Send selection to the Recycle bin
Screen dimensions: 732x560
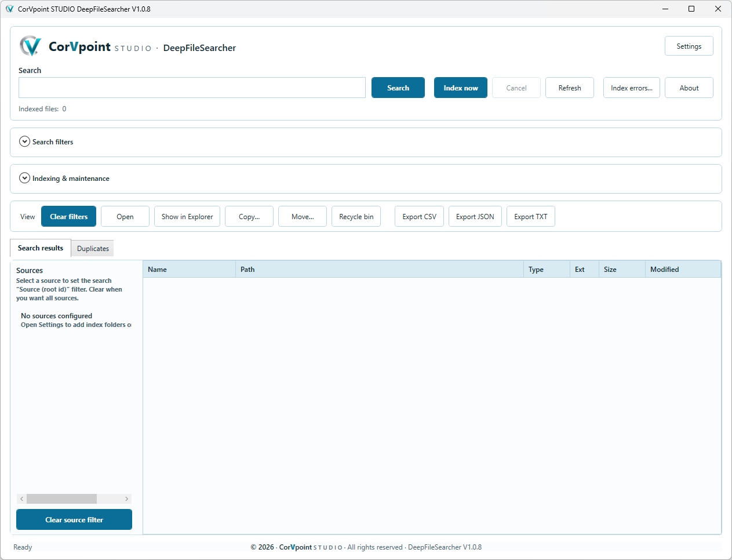pos(356,216)
